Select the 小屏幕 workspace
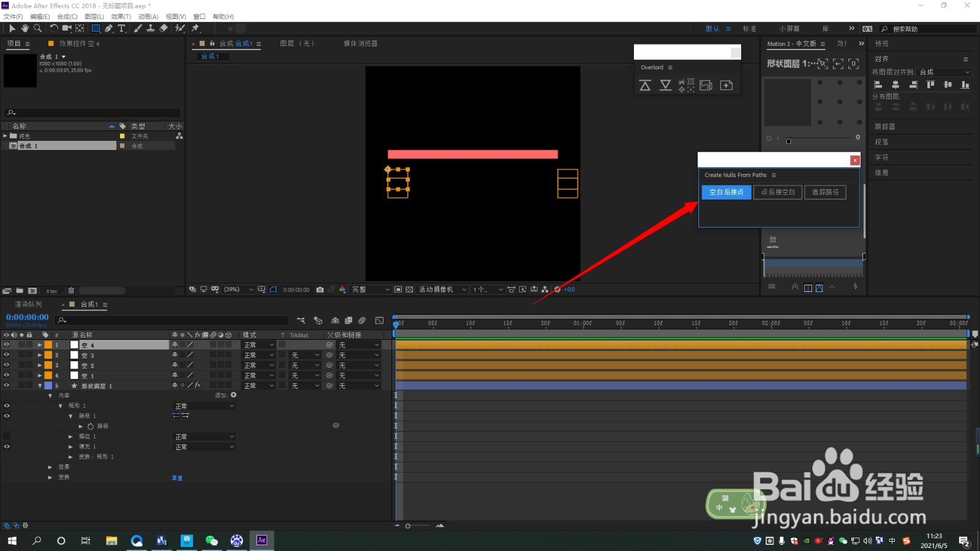Image resolution: width=980 pixels, height=551 pixels. point(790,29)
